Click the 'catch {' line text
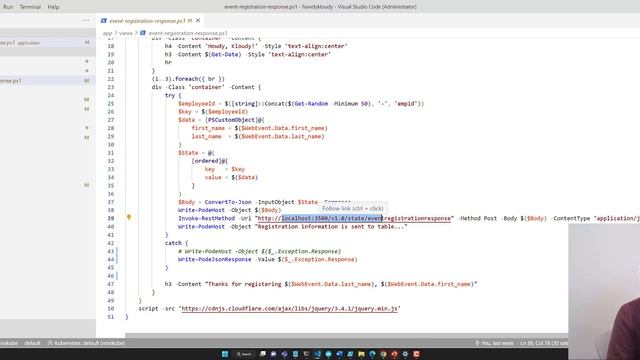 176,243
